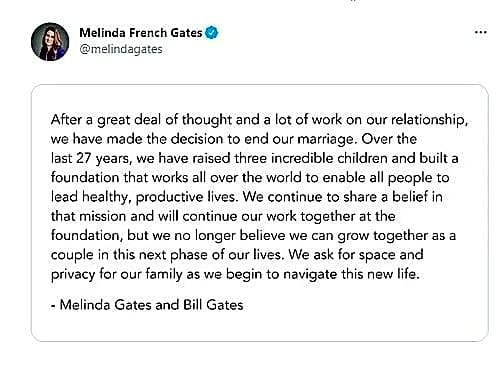Click the line starting 'that mission and'
Screen dimensions: 498x374
point(223,216)
